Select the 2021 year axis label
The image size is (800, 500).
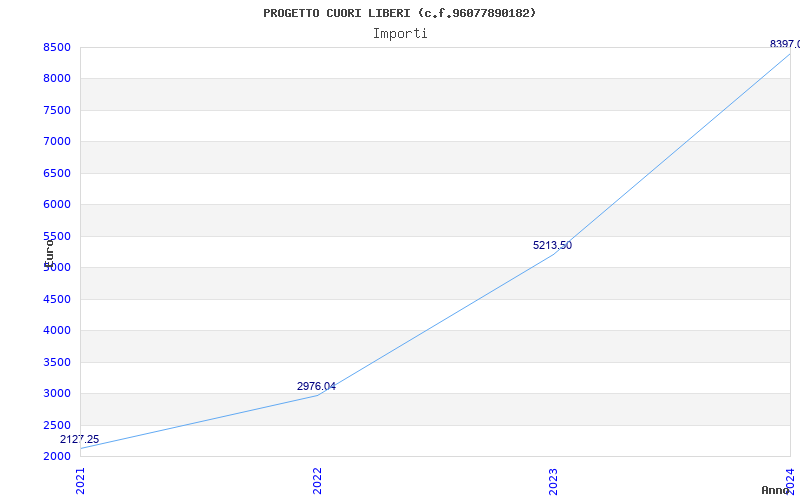(80, 481)
